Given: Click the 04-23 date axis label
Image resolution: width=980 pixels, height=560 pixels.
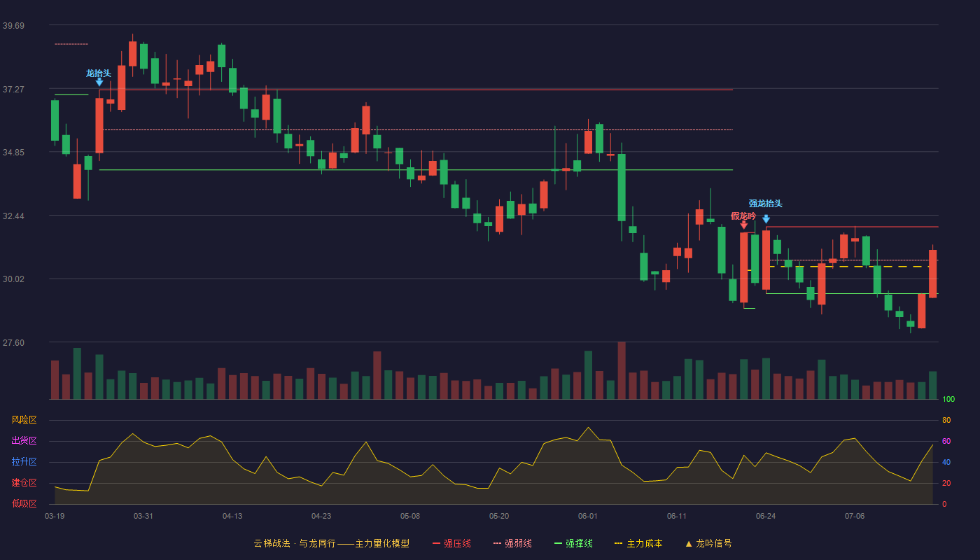Looking at the screenshot, I should tap(321, 516).
